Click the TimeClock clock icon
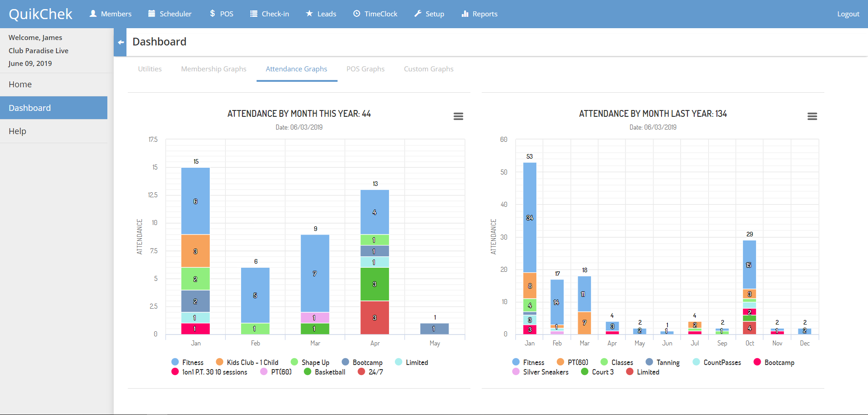Image resolution: width=868 pixels, height=415 pixels. 357,14
